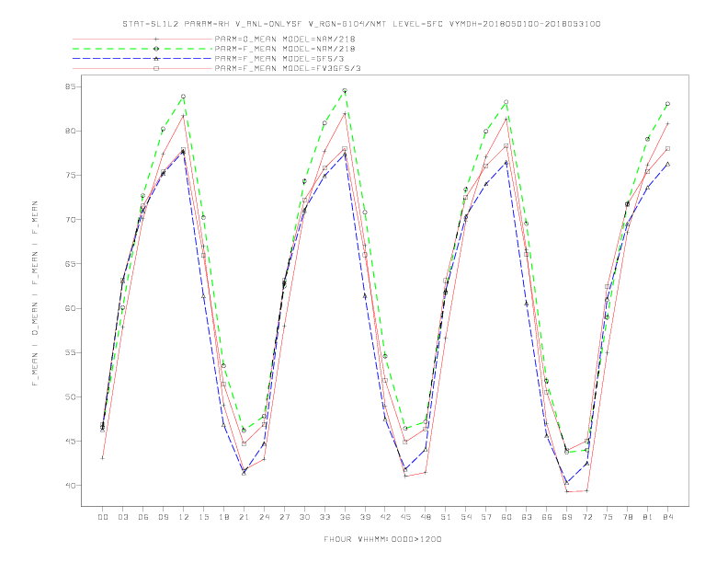The image size is (728, 563).
Task: Click x-axis tick label 42
Action: pos(385,517)
